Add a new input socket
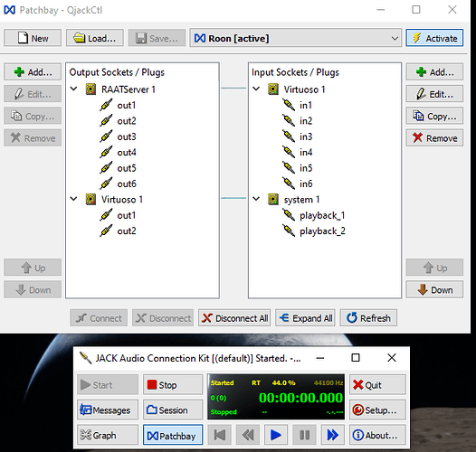Viewport: 476px width, 452px height. [x=434, y=72]
